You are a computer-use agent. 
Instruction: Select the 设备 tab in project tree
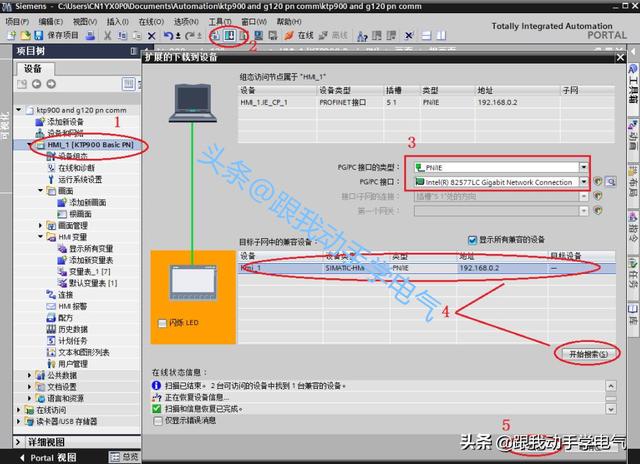point(33,69)
